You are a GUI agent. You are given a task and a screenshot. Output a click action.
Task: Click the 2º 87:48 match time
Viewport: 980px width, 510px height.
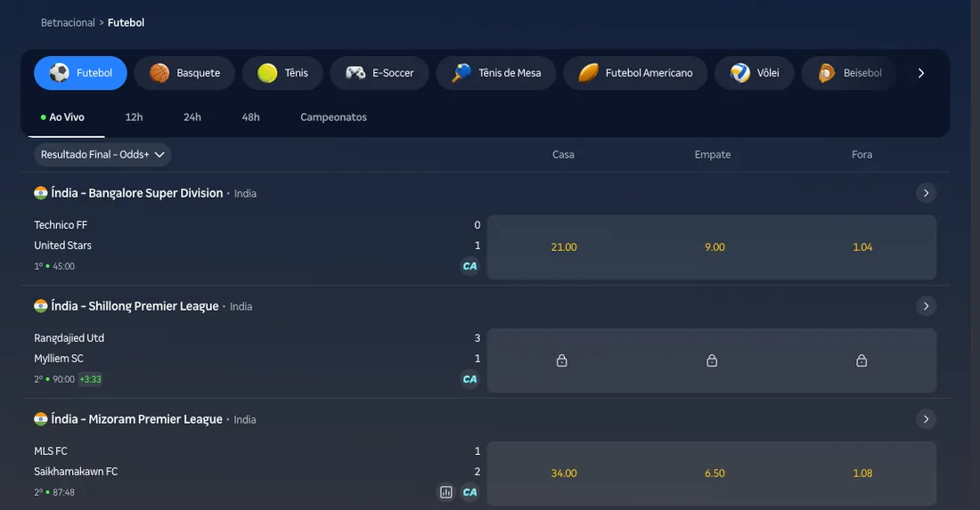54,492
